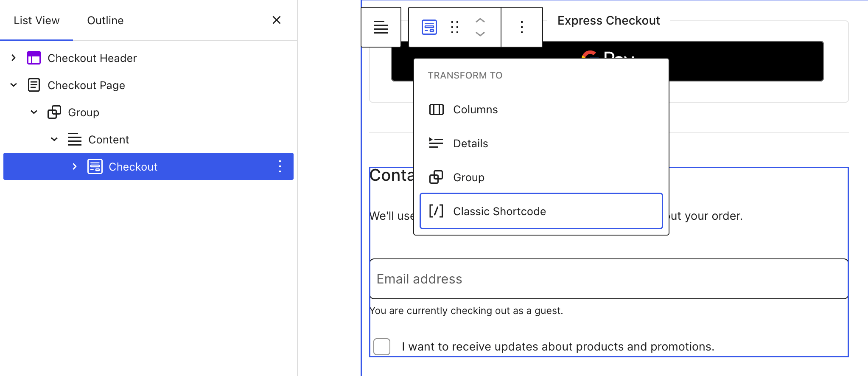The width and height of the screenshot is (868, 376).
Task: Expand the Checkout Header tree row
Action: point(14,58)
